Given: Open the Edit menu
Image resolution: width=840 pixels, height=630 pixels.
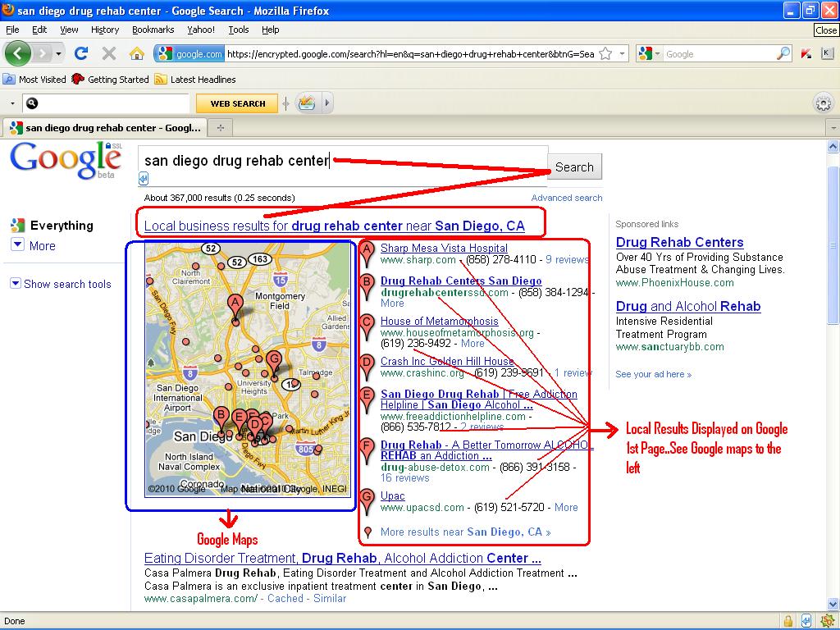Looking at the screenshot, I should point(39,30).
